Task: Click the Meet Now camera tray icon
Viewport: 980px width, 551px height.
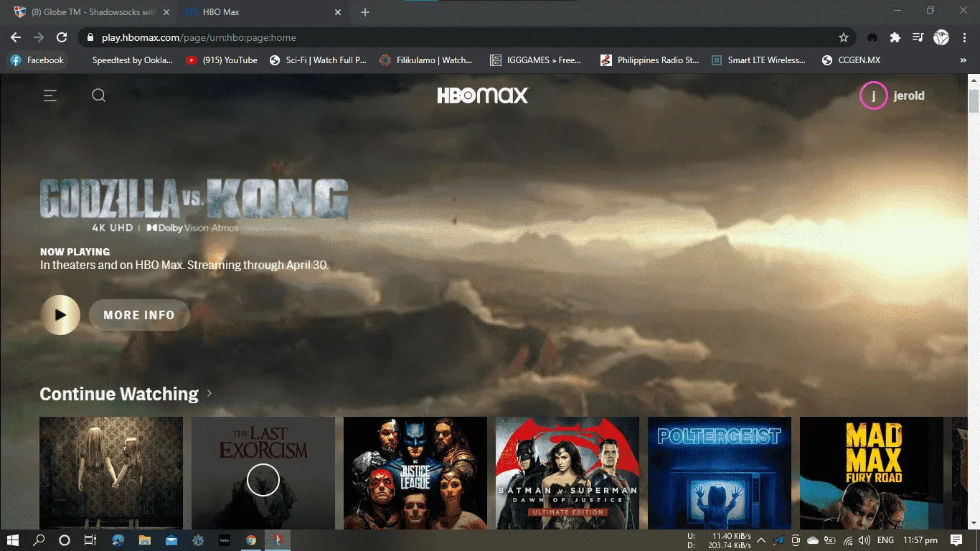Action: tap(796, 540)
